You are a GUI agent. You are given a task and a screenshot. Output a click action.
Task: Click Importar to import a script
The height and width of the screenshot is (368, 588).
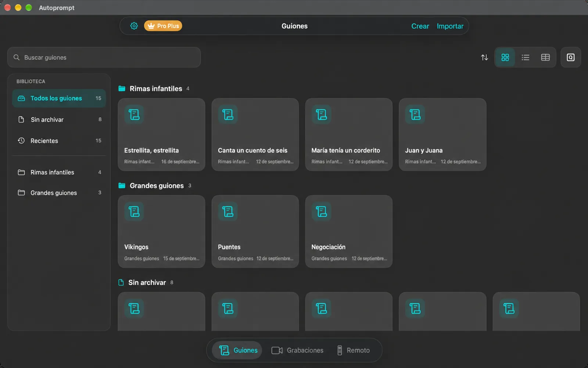(450, 26)
